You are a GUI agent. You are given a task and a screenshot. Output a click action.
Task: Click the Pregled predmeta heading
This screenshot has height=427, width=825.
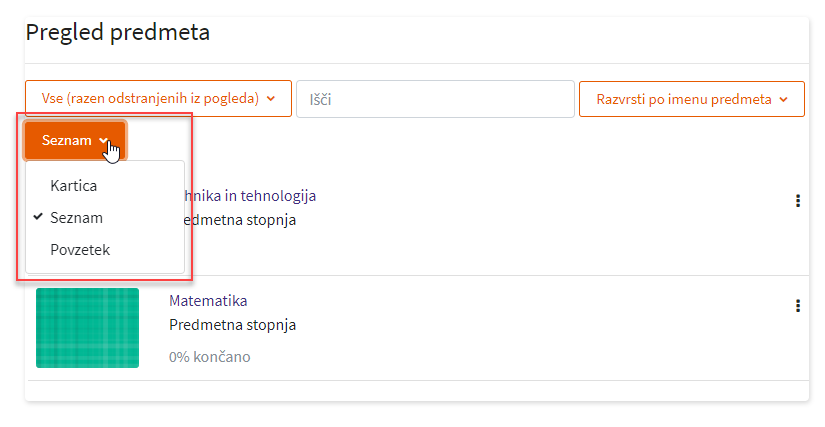[118, 32]
